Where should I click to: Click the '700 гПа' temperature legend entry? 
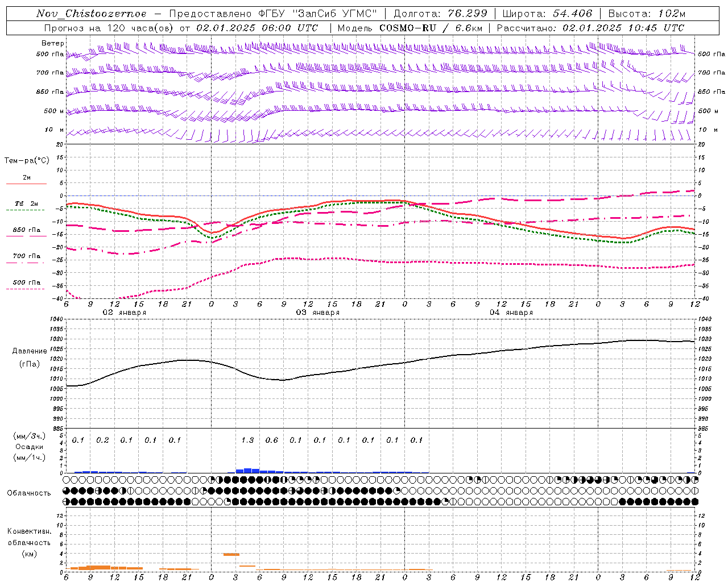tap(26, 256)
